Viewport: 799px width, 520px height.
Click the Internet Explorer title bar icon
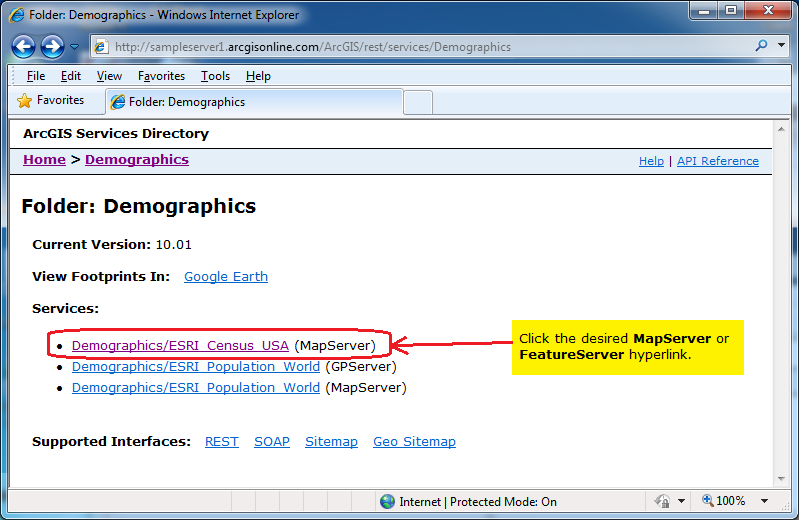tap(17, 14)
